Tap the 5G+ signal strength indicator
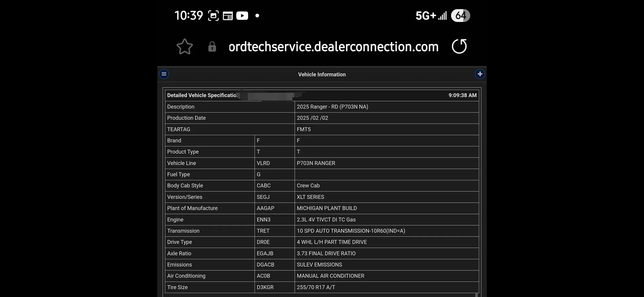 point(431,16)
